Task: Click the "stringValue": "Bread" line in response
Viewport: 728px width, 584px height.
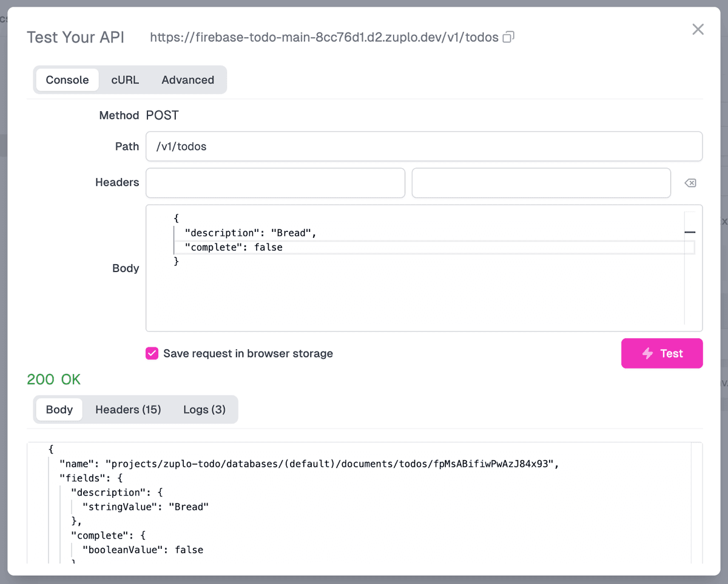Action: tap(146, 506)
